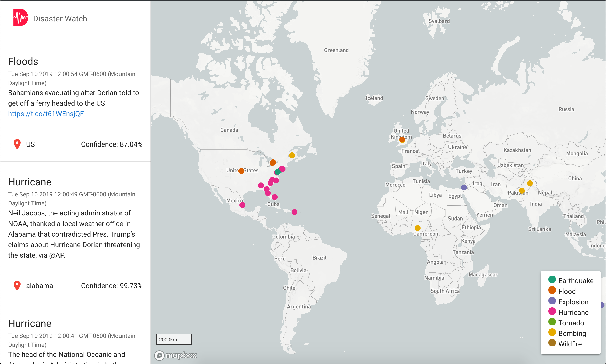Click the 2000km map scale bar
Viewport: 606px width, 364px height.
tap(173, 340)
